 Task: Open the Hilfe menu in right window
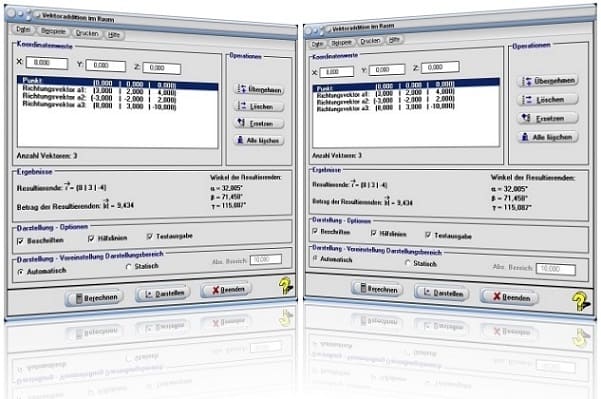(x=394, y=39)
